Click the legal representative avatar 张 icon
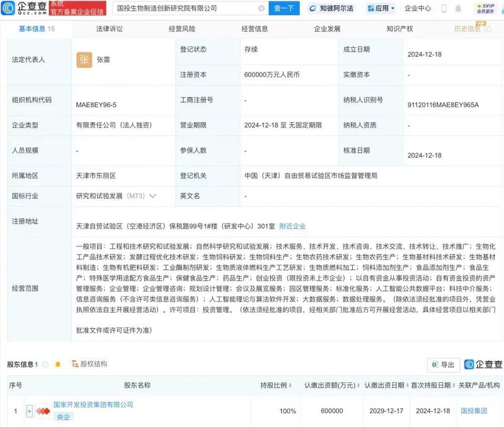This screenshot has width=504, height=427. point(84,61)
